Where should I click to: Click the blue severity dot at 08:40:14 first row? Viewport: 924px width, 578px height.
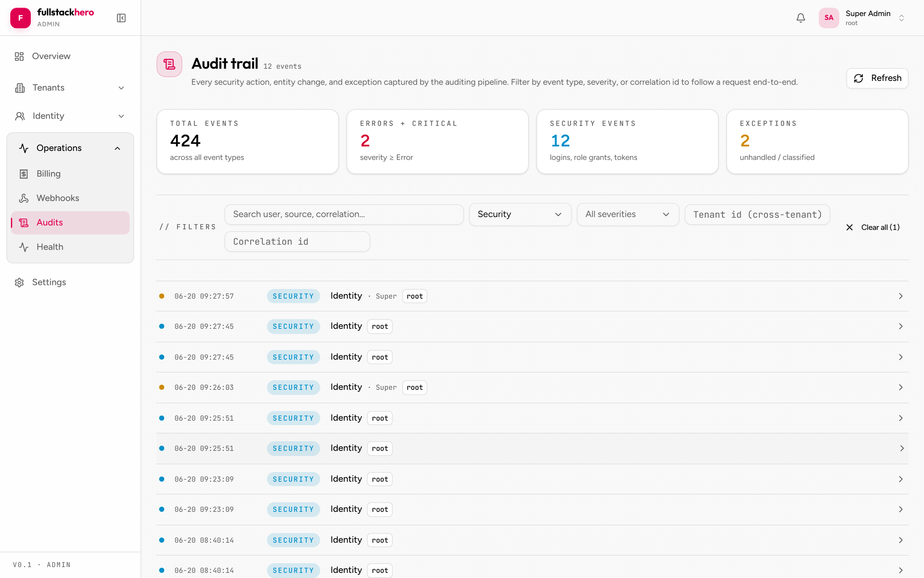161,540
